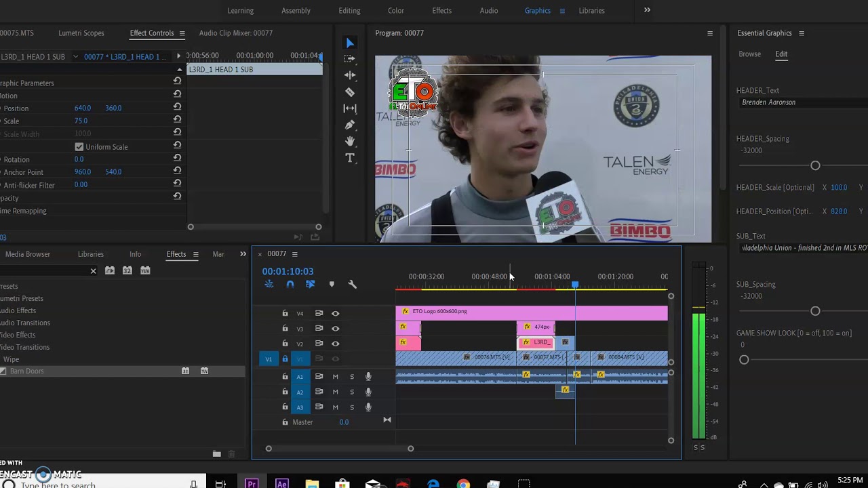
Task: Switch to the Audio workspace
Action: click(489, 11)
